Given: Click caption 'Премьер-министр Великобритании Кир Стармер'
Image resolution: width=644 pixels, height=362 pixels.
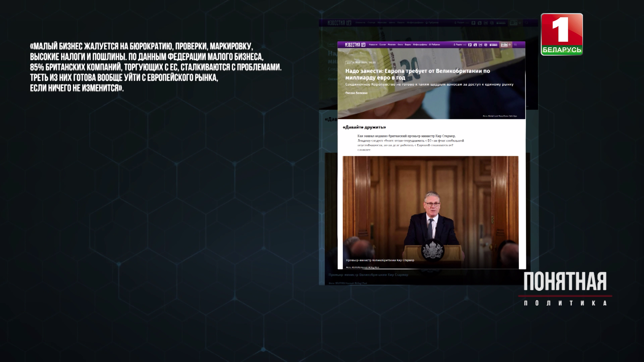Looking at the screenshot, I should click(380, 260).
